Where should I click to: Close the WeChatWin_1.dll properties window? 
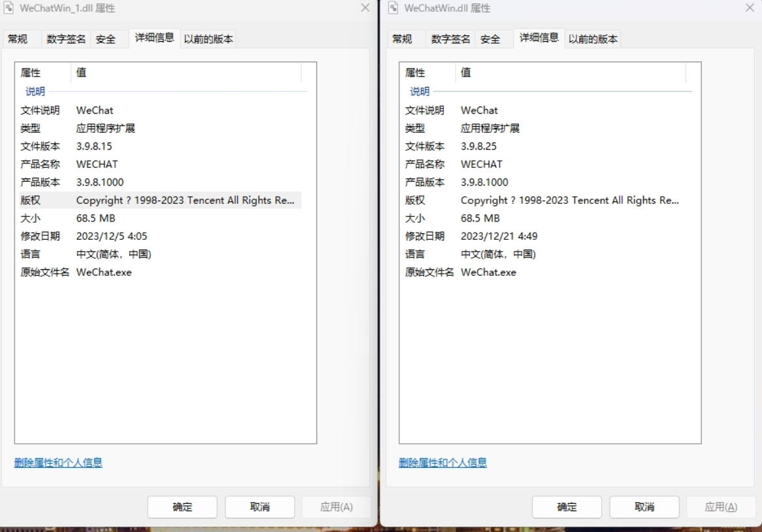365,8
